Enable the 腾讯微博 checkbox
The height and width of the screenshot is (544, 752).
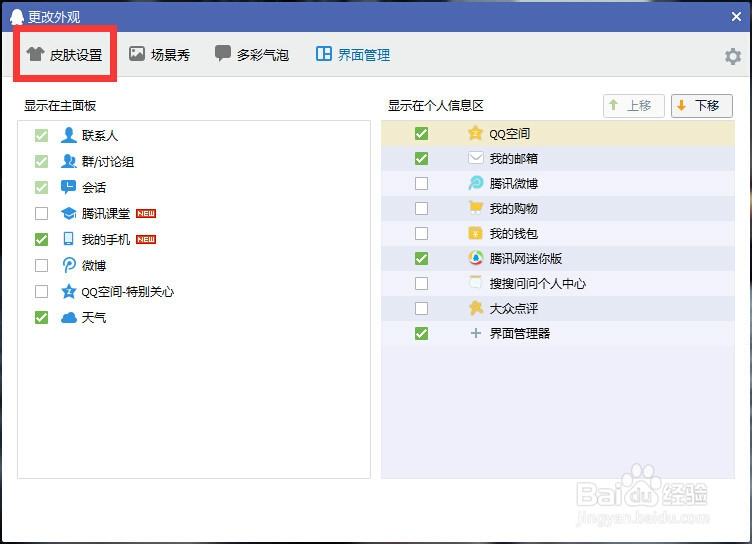422,183
